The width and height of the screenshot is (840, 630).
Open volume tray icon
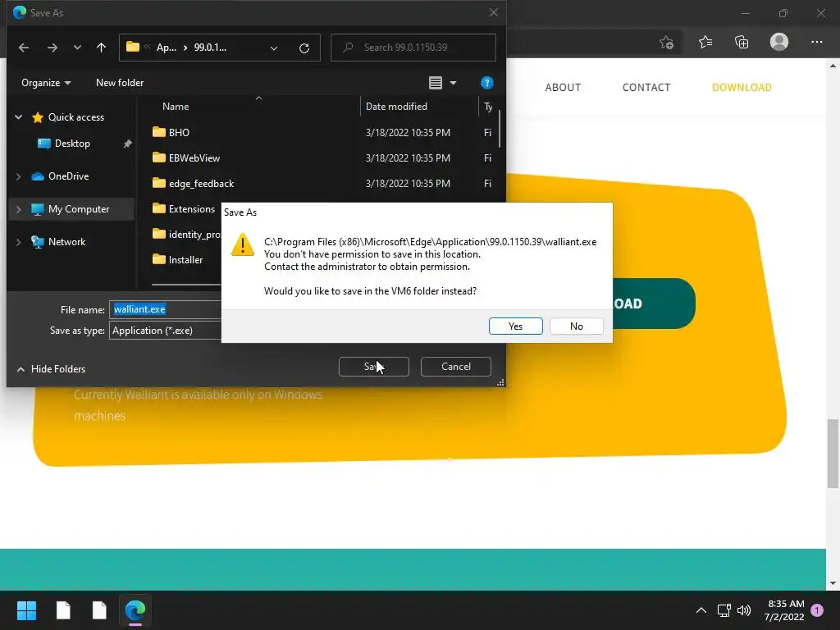pyautogui.click(x=743, y=610)
